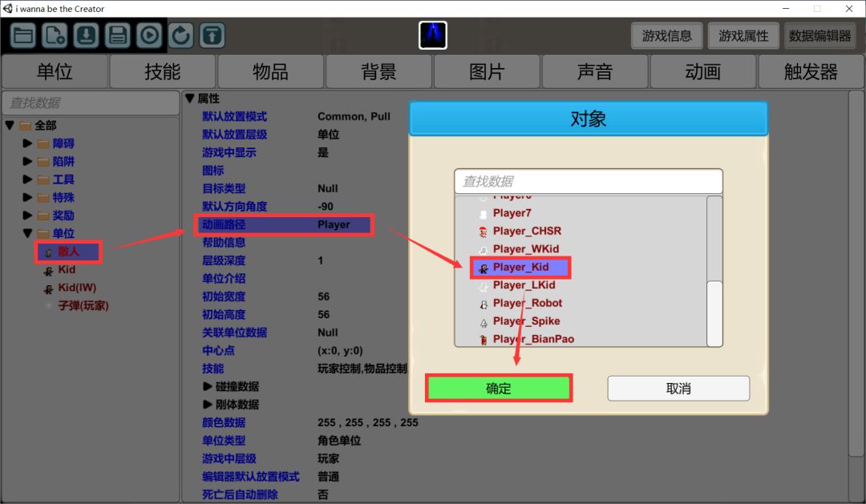Expand the 碰撞数据 property group
Image resolution: width=866 pixels, height=504 pixels.
pos(208,386)
